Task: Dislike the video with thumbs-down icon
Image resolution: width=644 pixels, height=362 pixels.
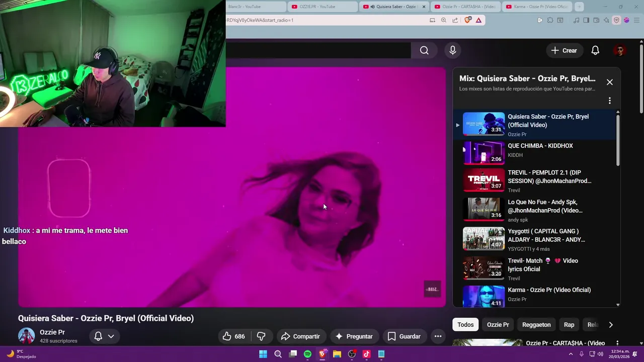Action: [x=261, y=336]
